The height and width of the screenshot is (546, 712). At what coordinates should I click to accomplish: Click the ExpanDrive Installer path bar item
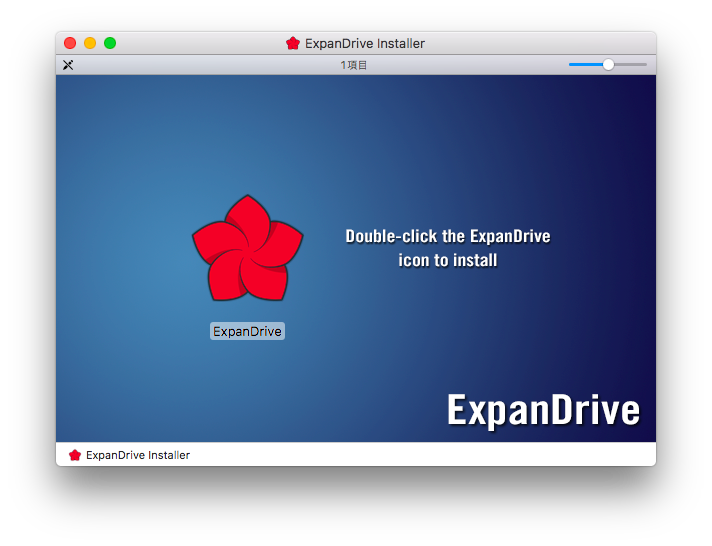[x=129, y=455]
